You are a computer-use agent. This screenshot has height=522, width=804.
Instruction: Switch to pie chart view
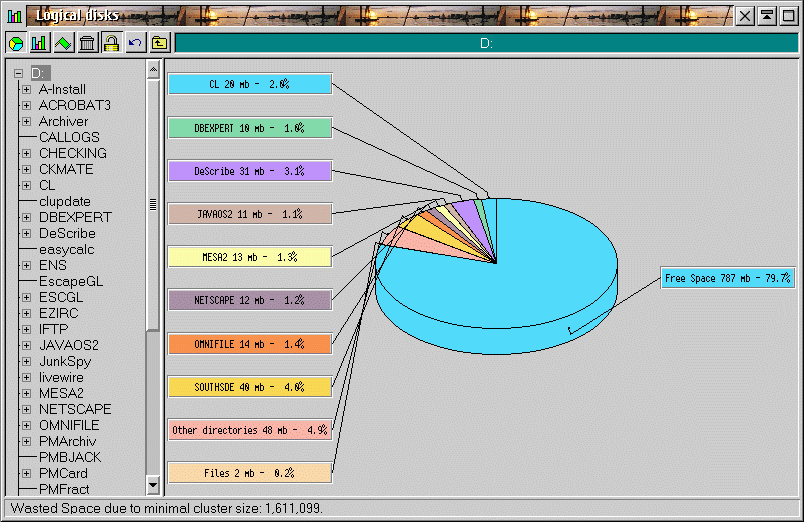pos(17,43)
